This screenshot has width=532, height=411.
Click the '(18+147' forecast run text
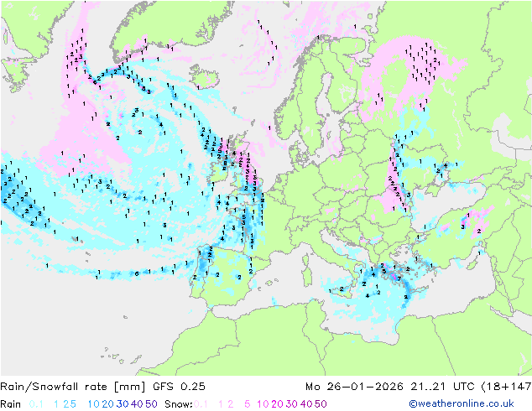pos(506,387)
